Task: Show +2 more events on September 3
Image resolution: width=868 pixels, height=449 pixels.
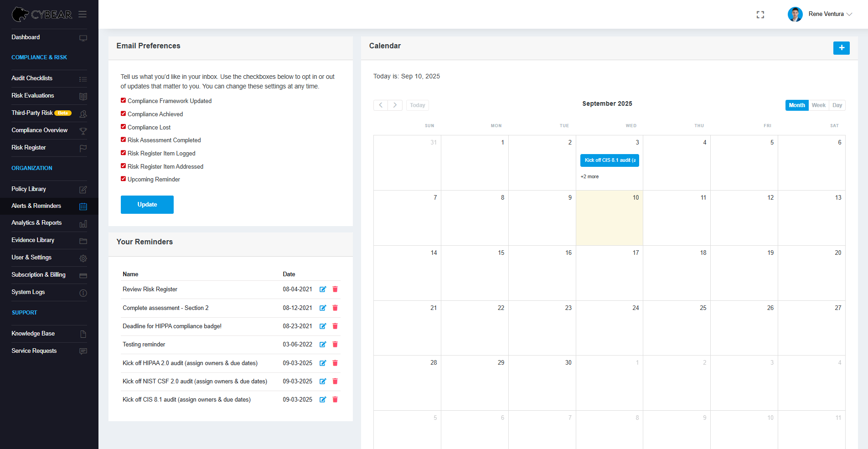Action: coord(589,176)
